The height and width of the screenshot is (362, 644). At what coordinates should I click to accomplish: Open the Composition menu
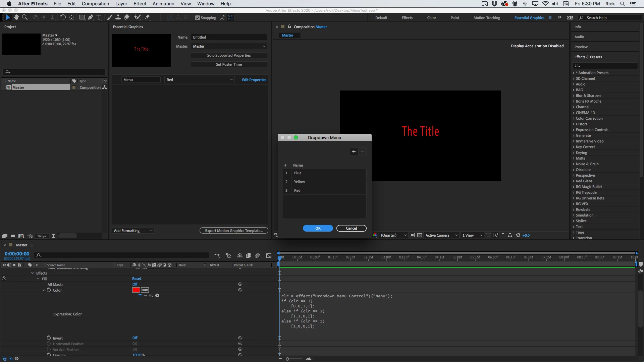[95, 4]
